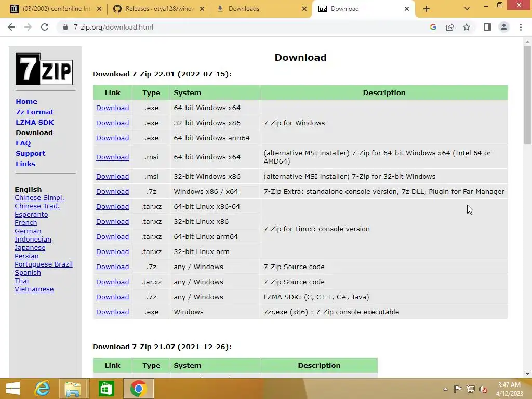Download 64-bit Linux arm64 .tar.xz
Image resolution: width=532 pixels, height=399 pixels.
tap(112, 237)
